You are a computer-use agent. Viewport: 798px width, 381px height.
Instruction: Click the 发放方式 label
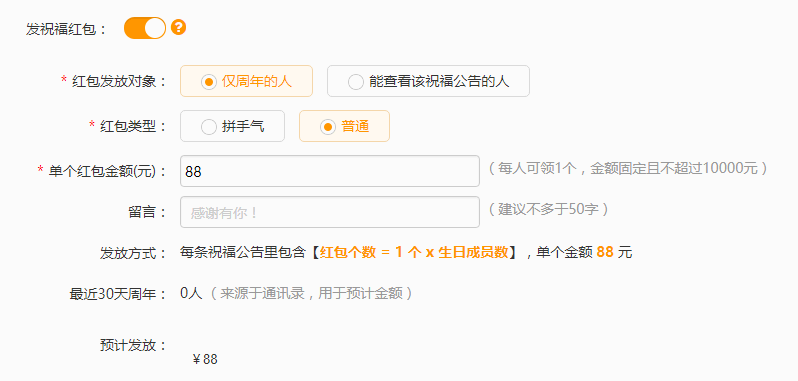[134, 253]
